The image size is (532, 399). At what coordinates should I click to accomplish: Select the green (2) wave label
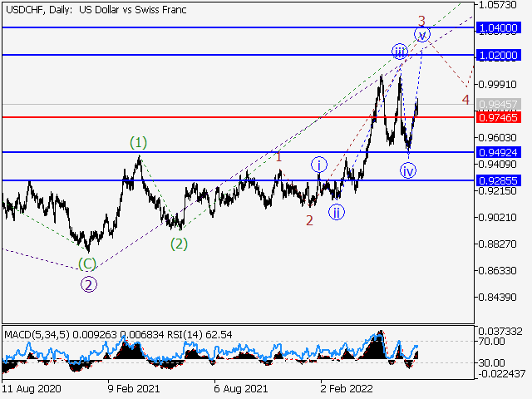coord(180,244)
